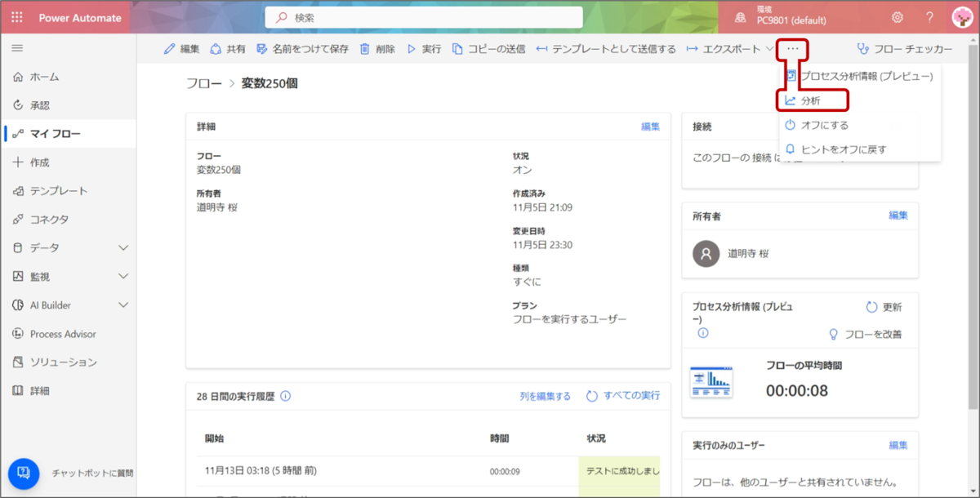Click 更新 in プロセス分析情報 card
The height and width of the screenshot is (498, 980).
[884, 308]
